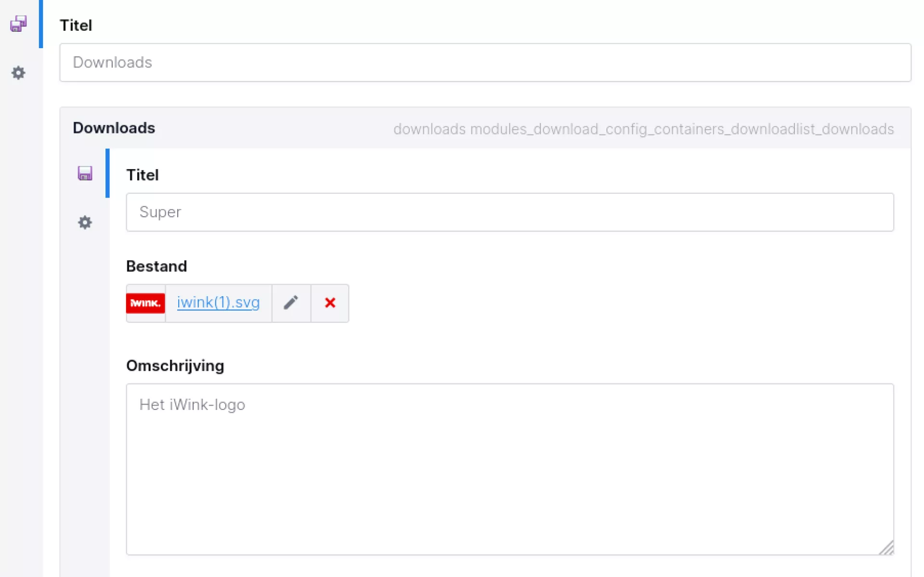Select the blue tab bar beside outer save icon
This screenshot has width=924, height=577.
41,24
